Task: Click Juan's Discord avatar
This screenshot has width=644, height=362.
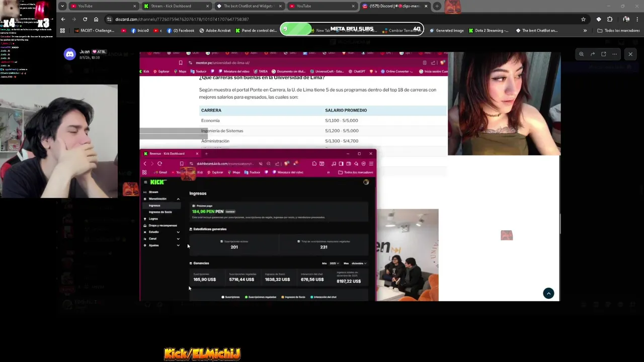Action: click(x=70, y=54)
